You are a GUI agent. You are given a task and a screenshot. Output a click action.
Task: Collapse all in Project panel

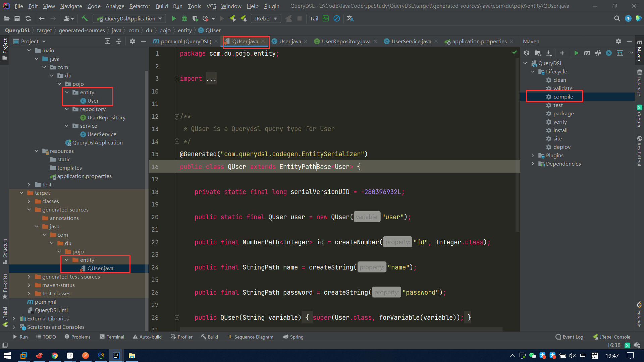coord(119,41)
